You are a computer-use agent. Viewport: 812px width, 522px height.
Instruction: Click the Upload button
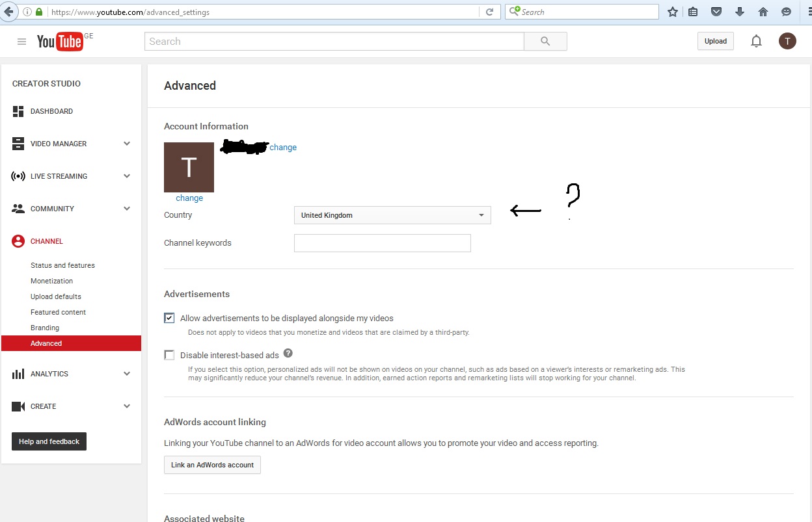point(716,41)
